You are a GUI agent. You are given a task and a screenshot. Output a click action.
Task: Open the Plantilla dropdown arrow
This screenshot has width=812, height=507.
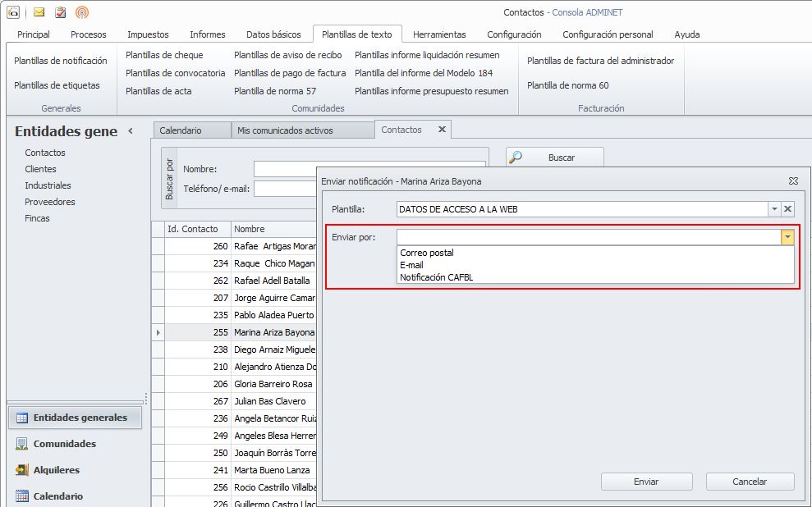tap(774, 209)
